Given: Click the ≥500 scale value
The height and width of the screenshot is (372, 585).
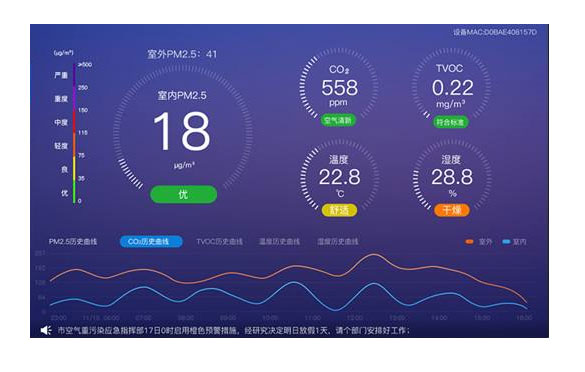Looking at the screenshot, I should tap(85, 65).
